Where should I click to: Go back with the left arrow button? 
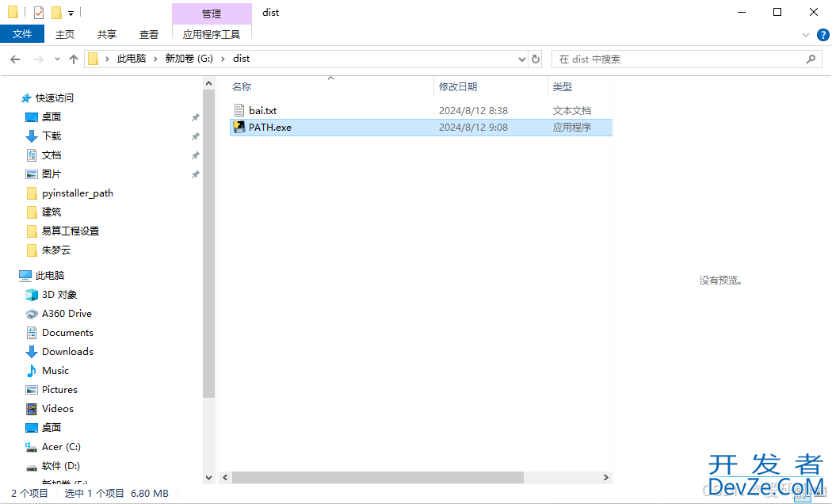pyautogui.click(x=15, y=59)
